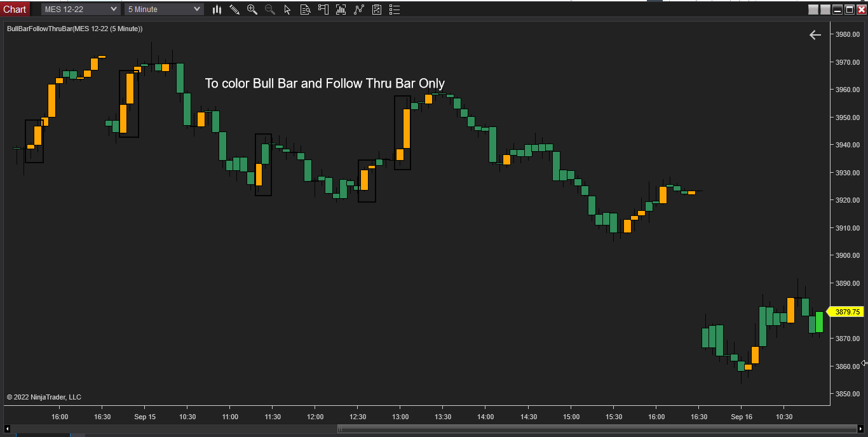Click the Chart tab label
The height and width of the screenshot is (437, 868).
point(15,10)
